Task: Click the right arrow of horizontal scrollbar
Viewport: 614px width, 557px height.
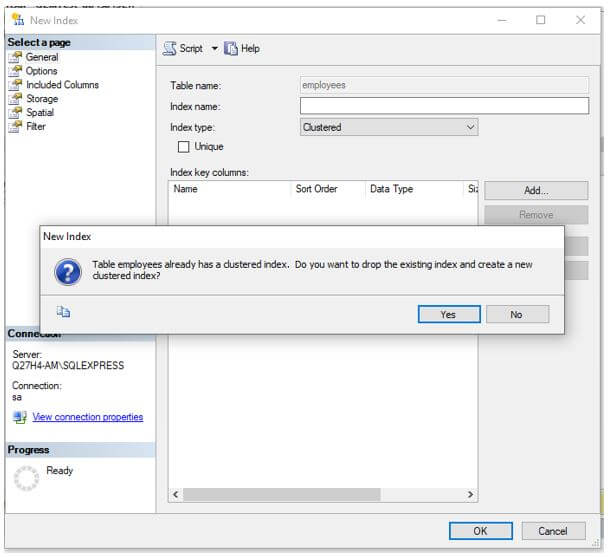Action: coord(470,494)
